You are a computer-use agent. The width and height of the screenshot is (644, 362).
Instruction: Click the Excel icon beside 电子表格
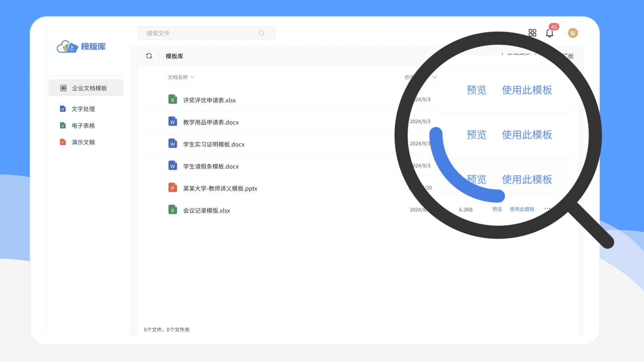pyautogui.click(x=63, y=125)
